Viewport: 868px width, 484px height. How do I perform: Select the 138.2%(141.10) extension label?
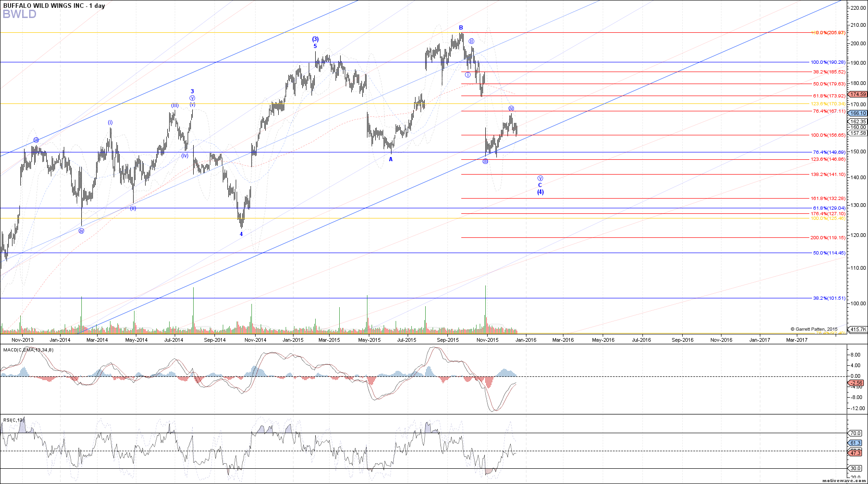[828, 175]
